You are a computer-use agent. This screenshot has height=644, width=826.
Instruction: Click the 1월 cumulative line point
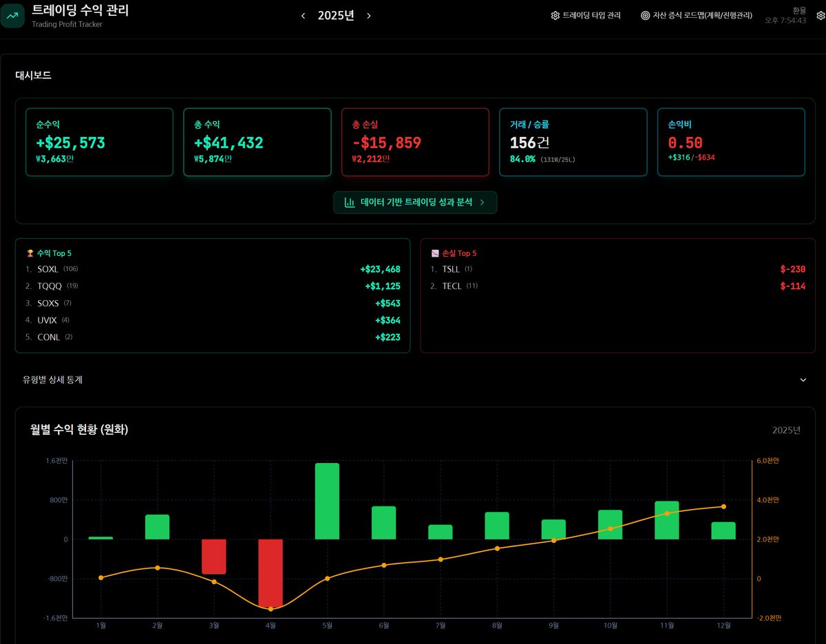click(100, 577)
